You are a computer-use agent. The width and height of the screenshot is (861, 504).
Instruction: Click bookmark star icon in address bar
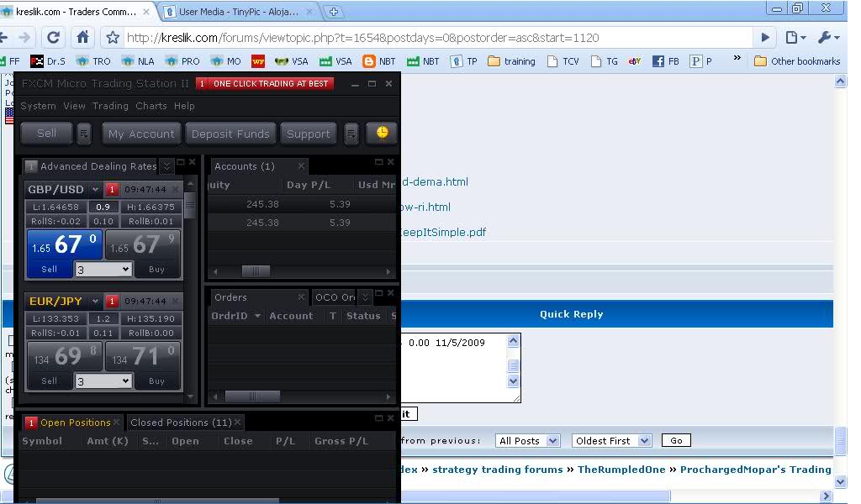(x=113, y=37)
